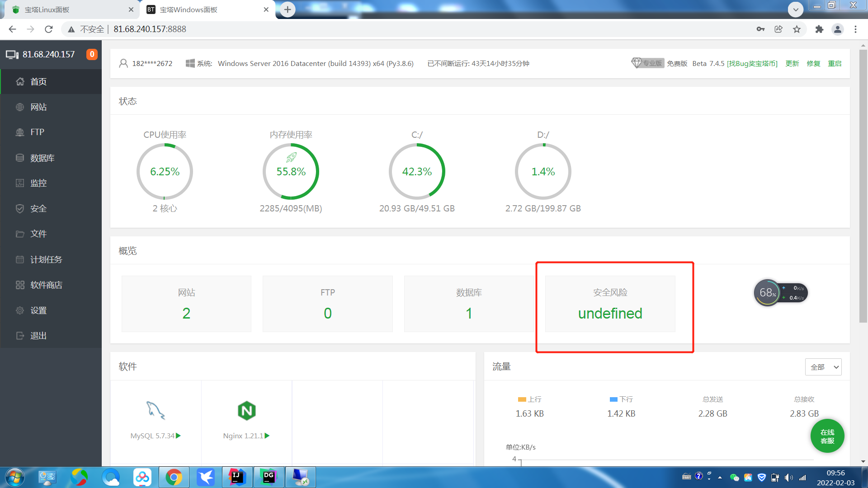
Task: Click the server IP 81.68.240.157 header
Action: (49, 54)
